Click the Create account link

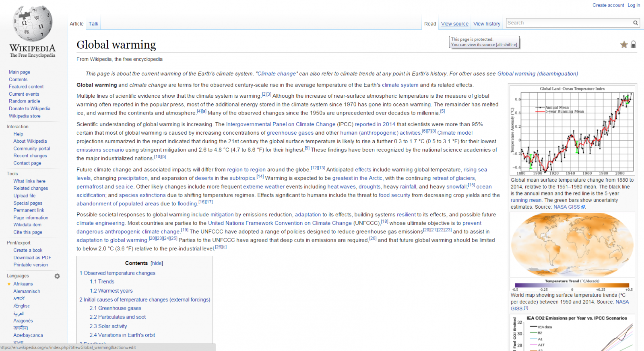(x=608, y=5)
